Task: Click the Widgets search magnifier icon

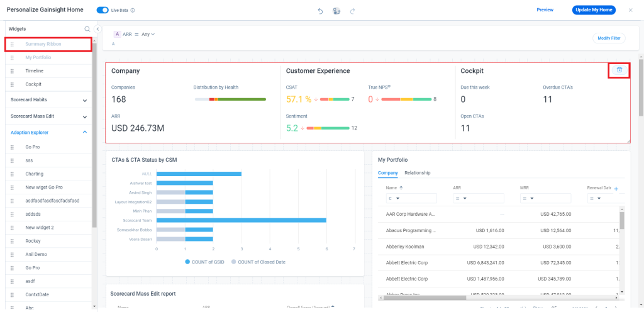Action: 87,29
